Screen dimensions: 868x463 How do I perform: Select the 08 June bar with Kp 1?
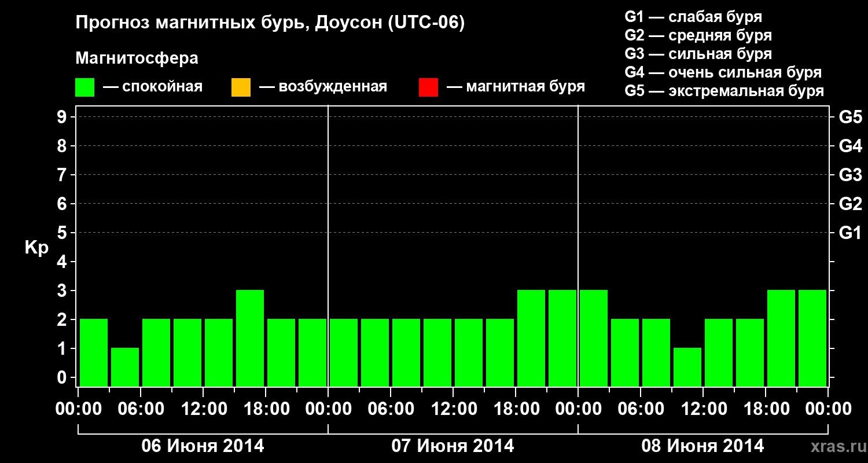pyautogui.click(x=687, y=367)
